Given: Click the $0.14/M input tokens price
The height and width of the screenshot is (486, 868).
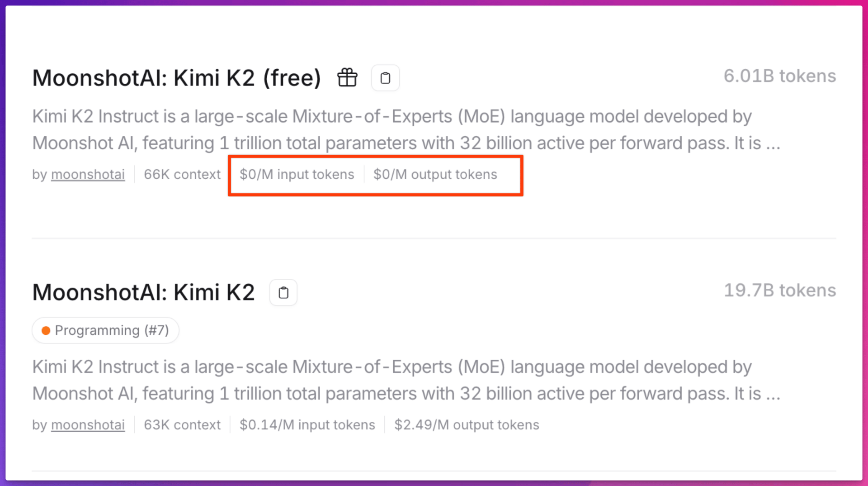Looking at the screenshot, I should [307, 425].
